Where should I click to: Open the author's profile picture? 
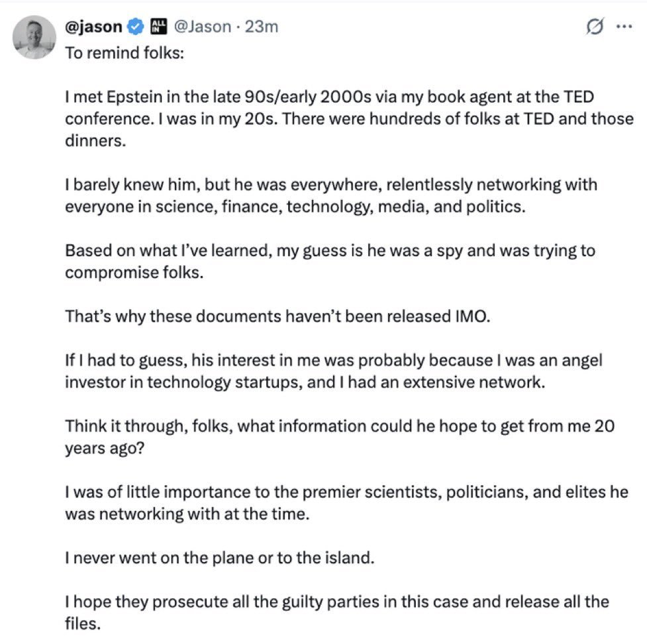pyautogui.click(x=34, y=37)
